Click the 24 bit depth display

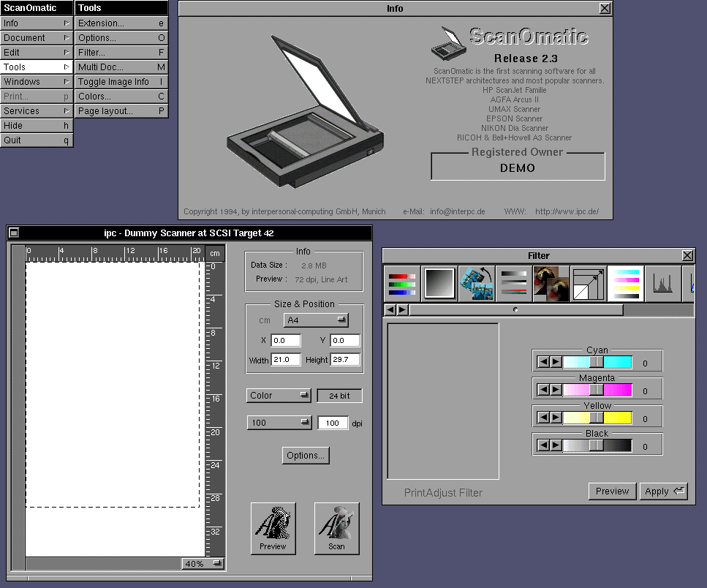339,396
